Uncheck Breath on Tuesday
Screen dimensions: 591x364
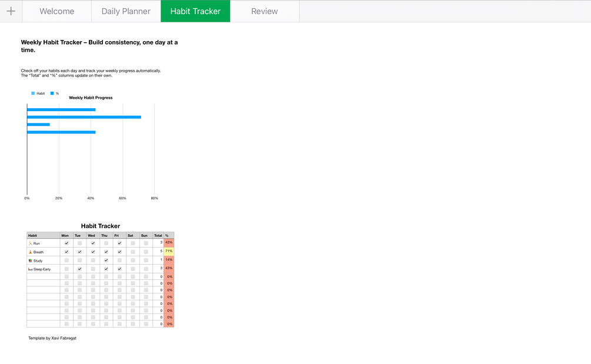(79, 252)
